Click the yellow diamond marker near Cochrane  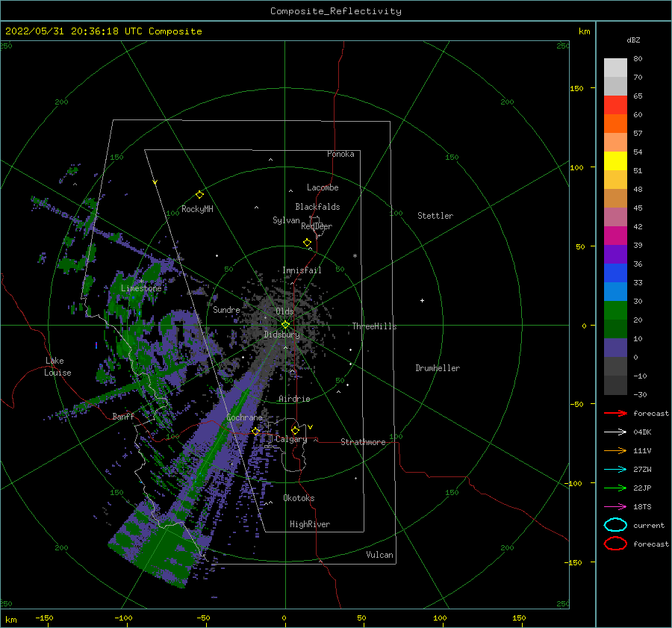coord(256,431)
